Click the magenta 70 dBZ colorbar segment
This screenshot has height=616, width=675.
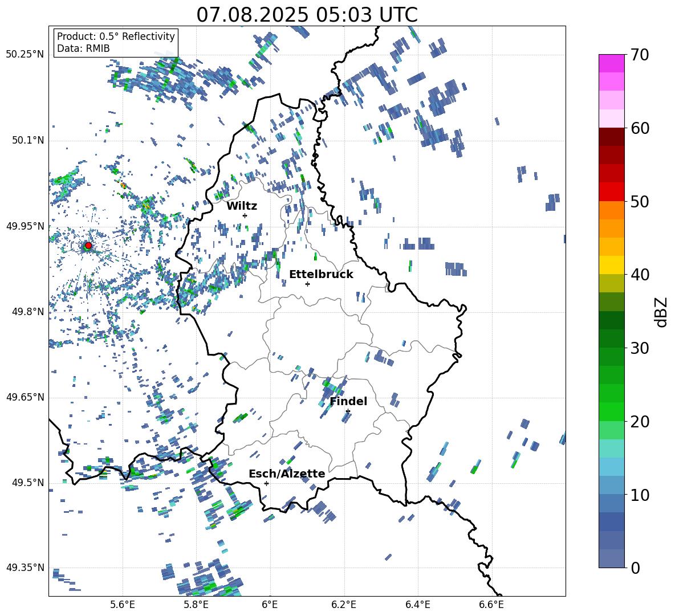611,63
